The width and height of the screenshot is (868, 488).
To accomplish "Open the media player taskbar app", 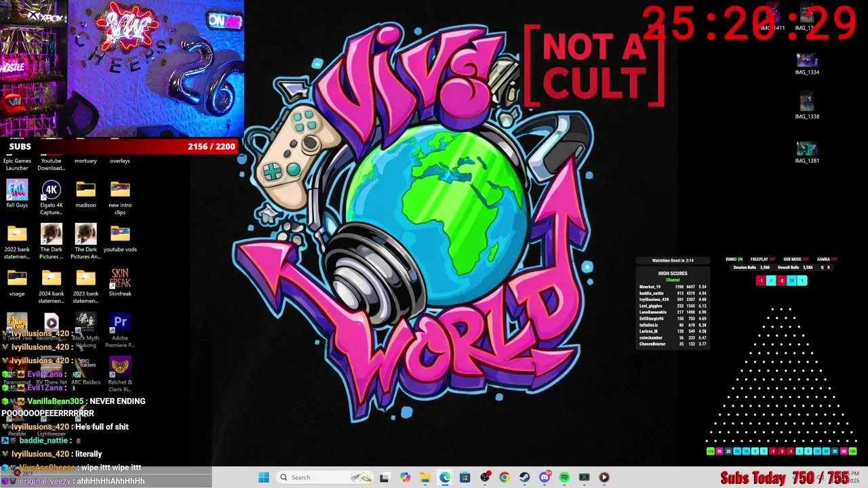I will (x=604, y=477).
